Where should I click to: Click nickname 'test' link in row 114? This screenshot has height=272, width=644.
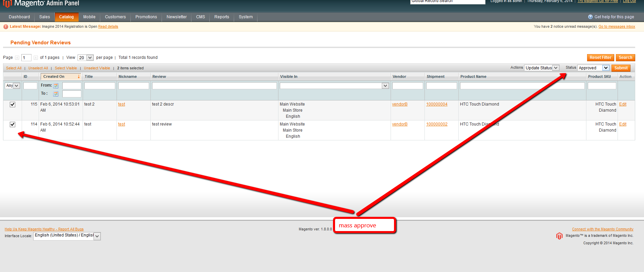(122, 124)
